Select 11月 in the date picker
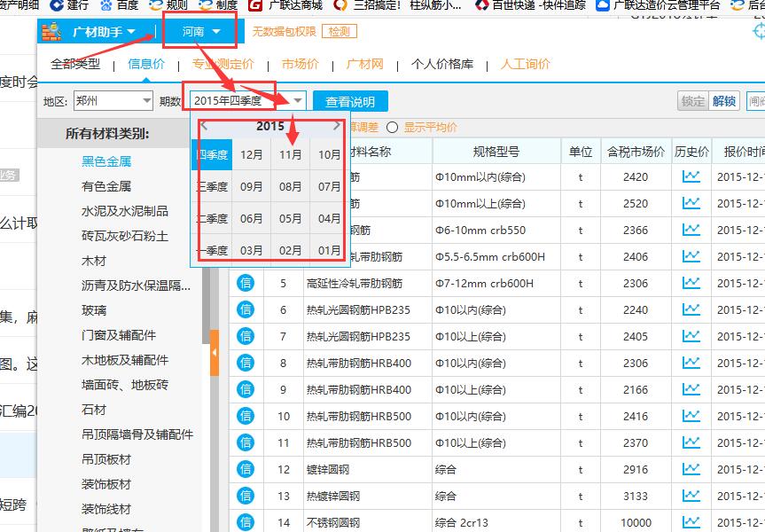765x532 pixels. [290, 154]
